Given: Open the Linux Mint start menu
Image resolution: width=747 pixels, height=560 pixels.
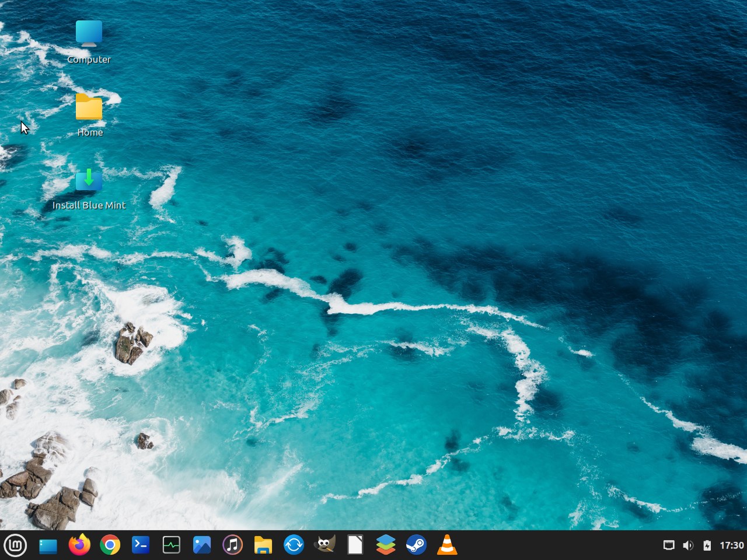Looking at the screenshot, I should point(15,546).
